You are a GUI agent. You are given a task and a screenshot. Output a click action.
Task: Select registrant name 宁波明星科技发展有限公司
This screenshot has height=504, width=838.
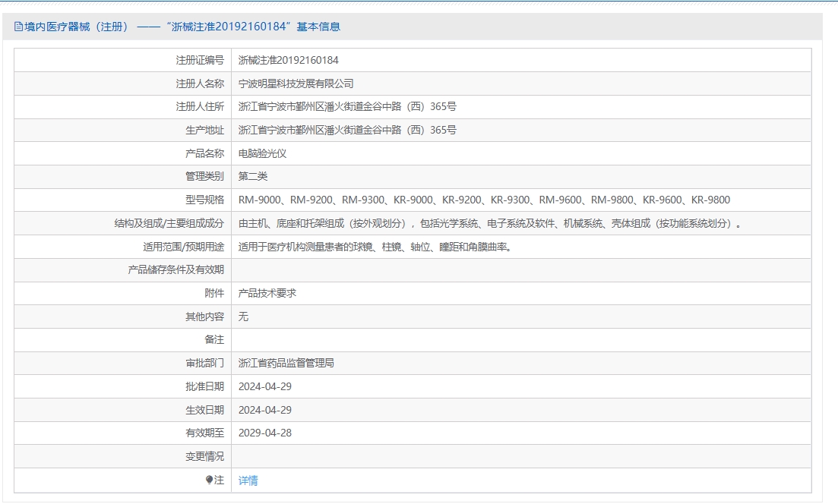(x=296, y=83)
